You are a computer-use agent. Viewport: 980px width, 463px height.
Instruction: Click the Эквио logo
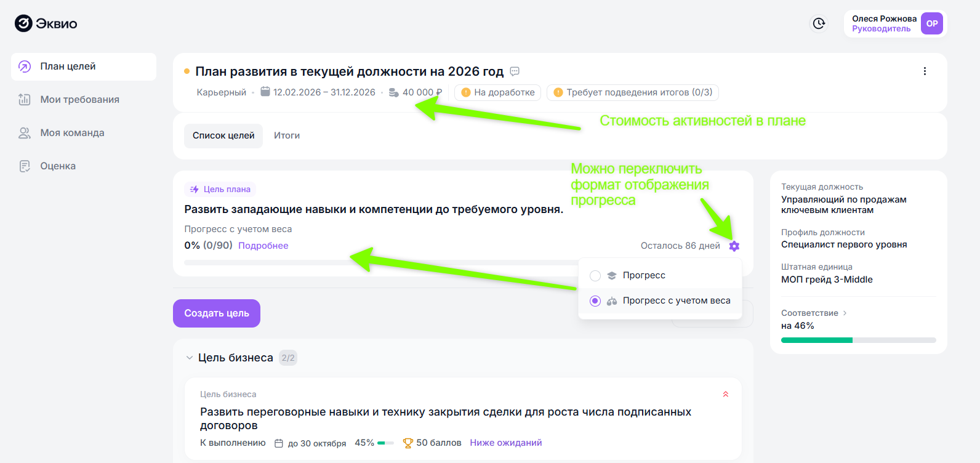pyautogui.click(x=46, y=23)
